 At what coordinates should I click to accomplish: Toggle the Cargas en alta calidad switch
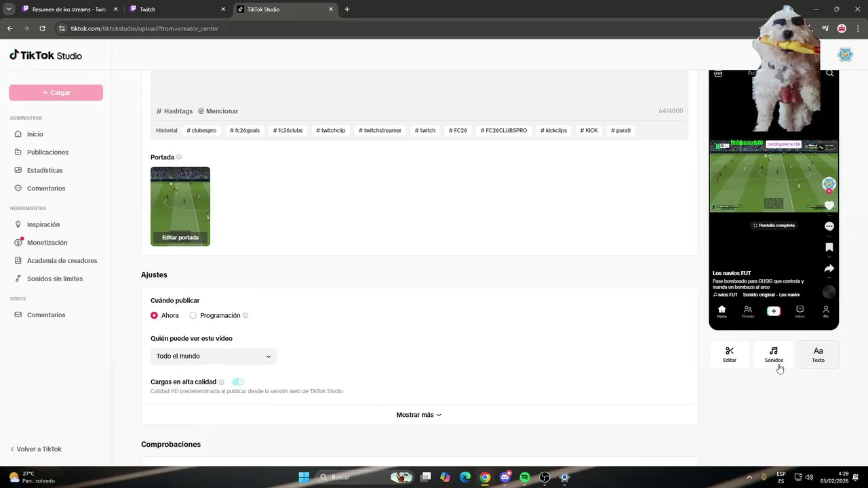pyautogui.click(x=238, y=382)
